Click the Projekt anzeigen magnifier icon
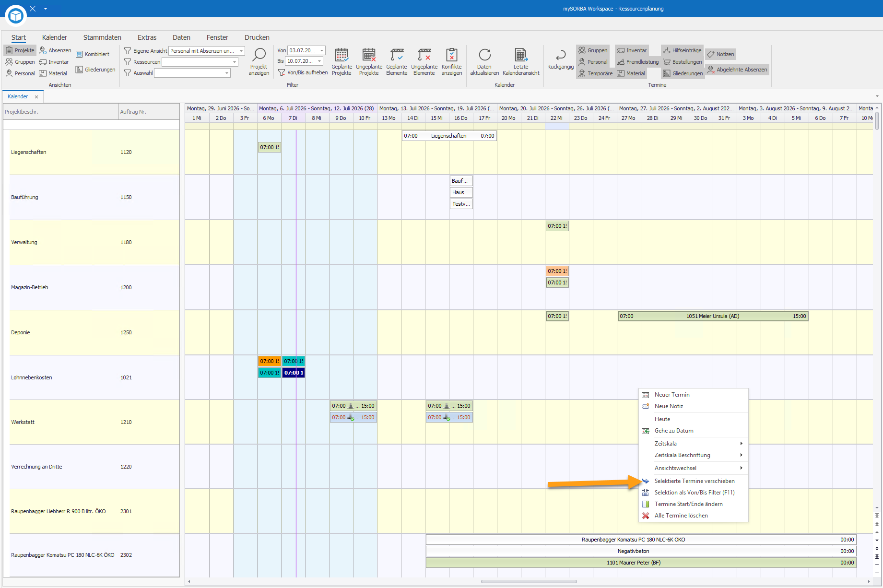 (259, 55)
